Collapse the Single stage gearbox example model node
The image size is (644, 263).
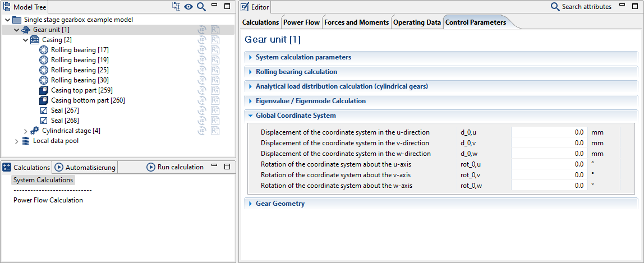click(8, 20)
